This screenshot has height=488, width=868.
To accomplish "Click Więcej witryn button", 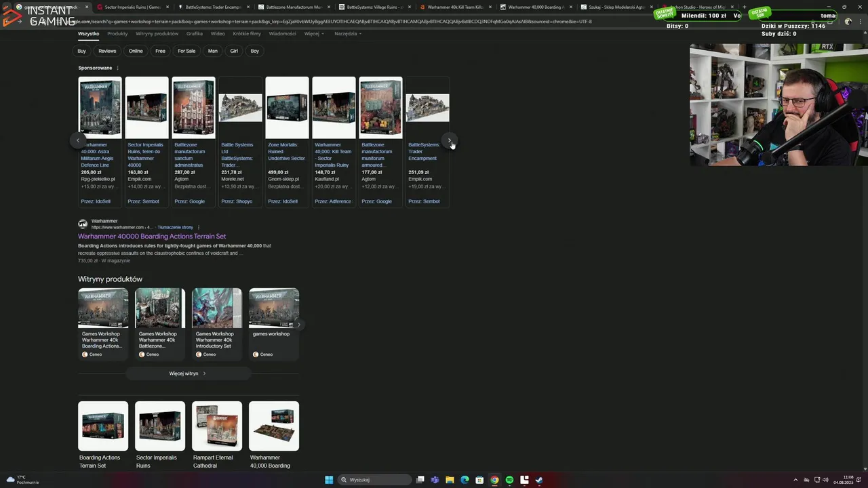I will pyautogui.click(x=188, y=373).
